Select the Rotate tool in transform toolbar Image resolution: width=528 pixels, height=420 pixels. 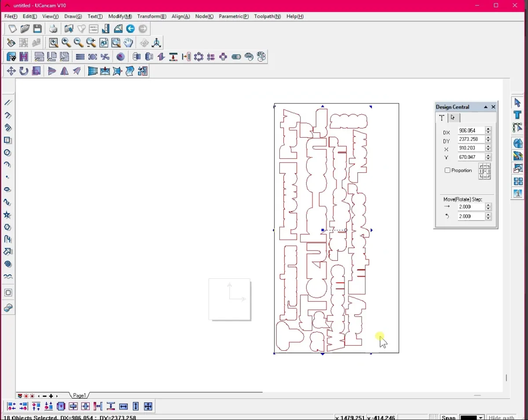(x=24, y=71)
